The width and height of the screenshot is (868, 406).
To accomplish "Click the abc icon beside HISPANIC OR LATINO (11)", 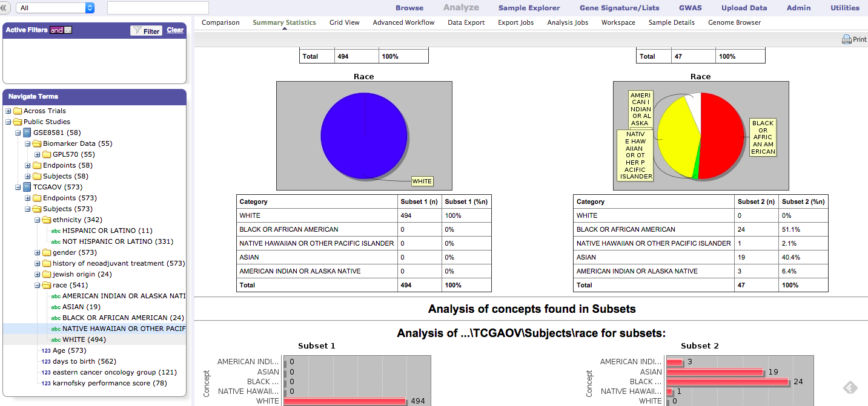I will pyautogui.click(x=56, y=231).
